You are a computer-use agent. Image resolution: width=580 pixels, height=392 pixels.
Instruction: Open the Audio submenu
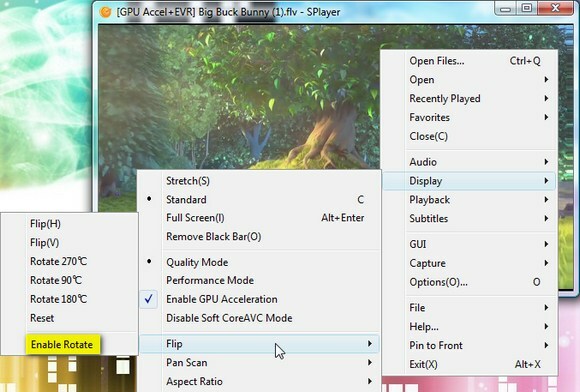point(469,162)
